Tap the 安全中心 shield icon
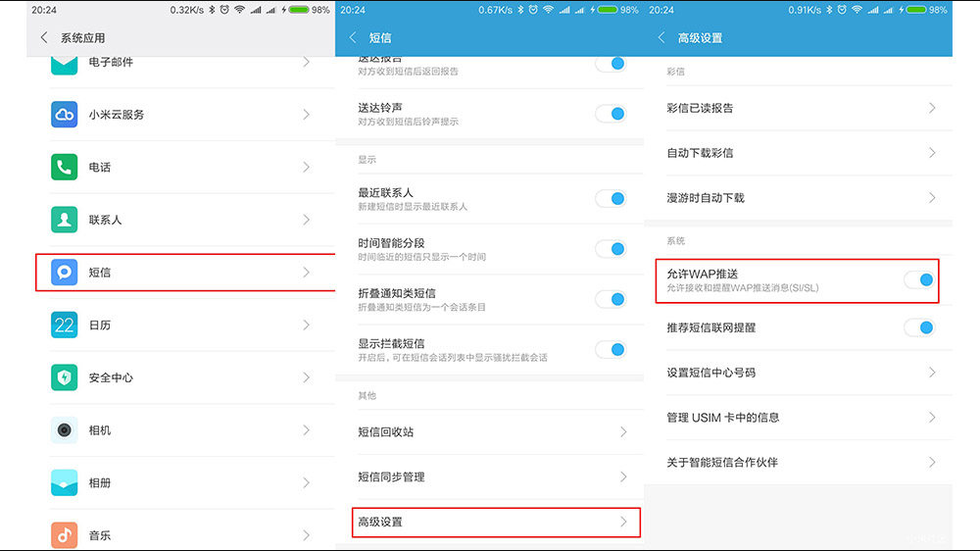The width and height of the screenshot is (980, 551). [64, 377]
